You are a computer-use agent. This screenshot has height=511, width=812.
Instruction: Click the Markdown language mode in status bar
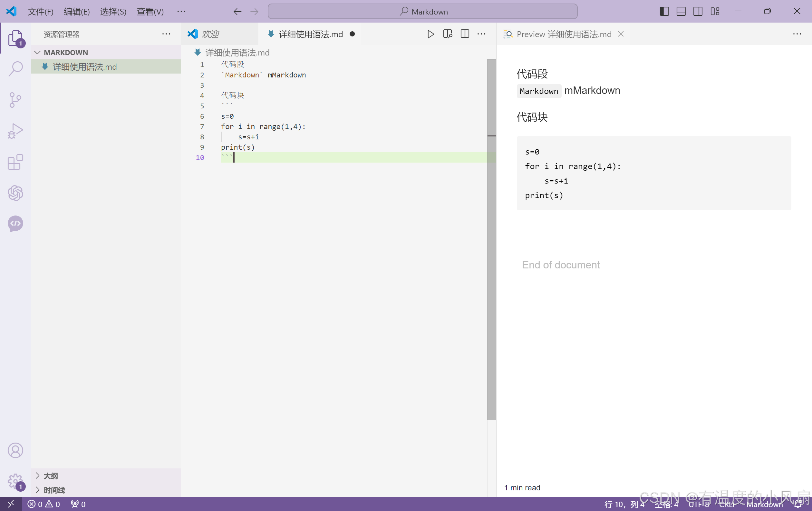764,504
